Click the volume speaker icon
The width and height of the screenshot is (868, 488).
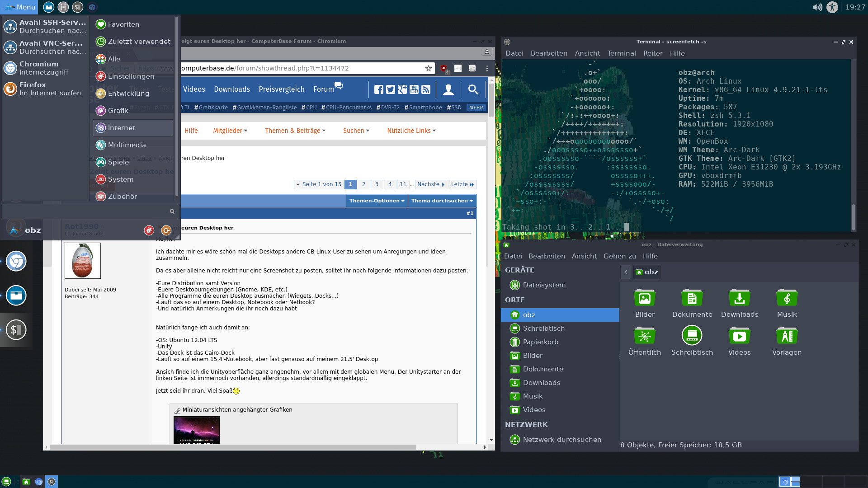[817, 7]
